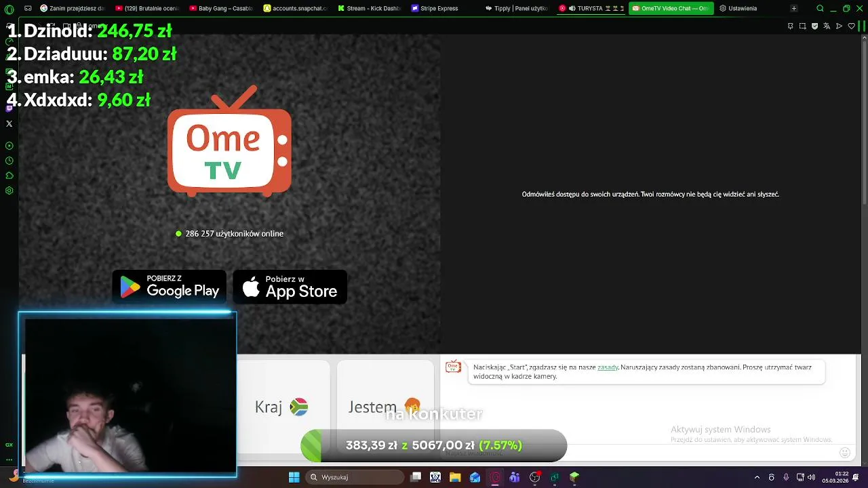Open the clock showing 01:22
The width and height of the screenshot is (868, 488).
tap(835, 477)
